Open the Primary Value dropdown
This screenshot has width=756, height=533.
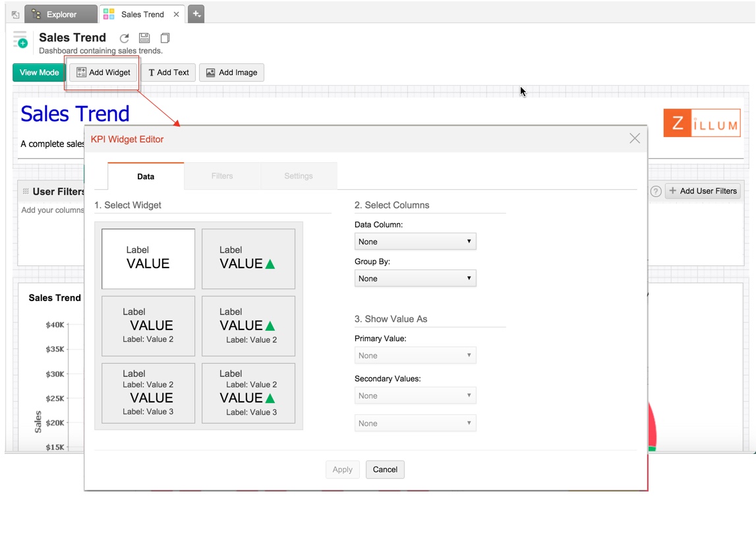[x=415, y=356]
